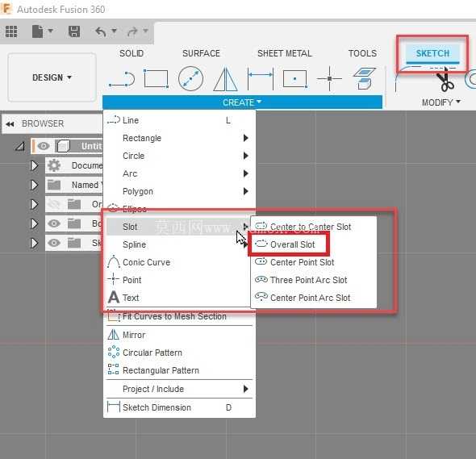Click the Create Sketch plane icon
This screenshot has height=459, width=476.
point(365,78)
